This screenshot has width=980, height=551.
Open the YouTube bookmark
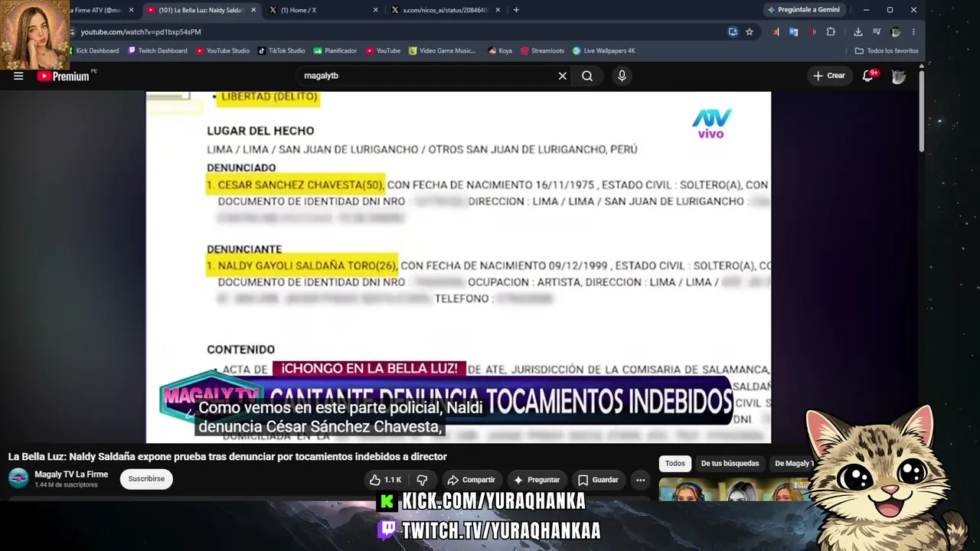pos(383,51)
